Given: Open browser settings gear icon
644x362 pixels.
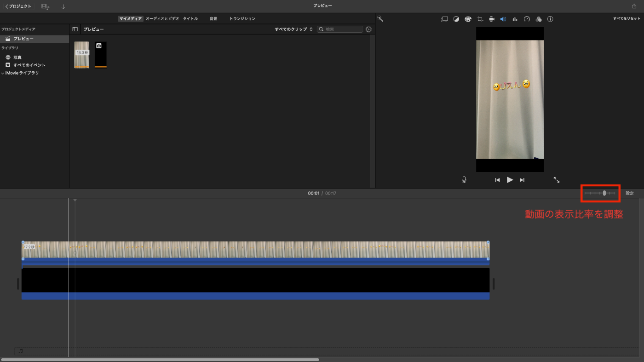Looking at the screenshot, I should (x=368, y=29).
